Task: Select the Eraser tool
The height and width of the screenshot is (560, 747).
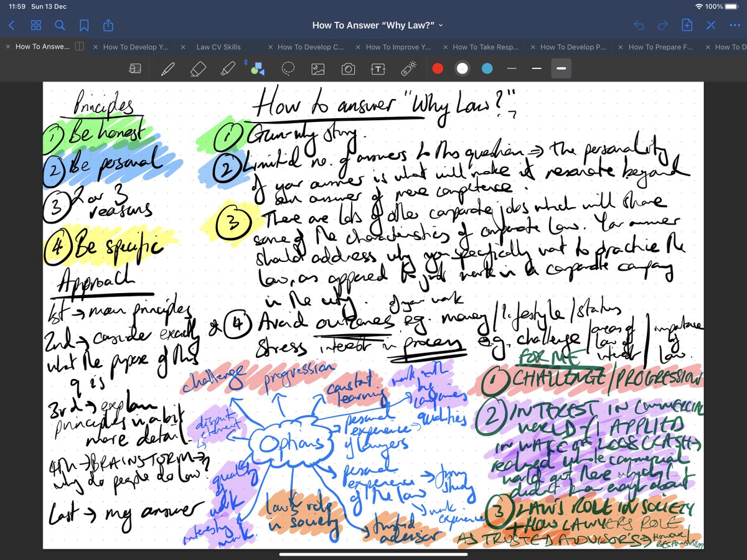Action: tap(198, 68)
